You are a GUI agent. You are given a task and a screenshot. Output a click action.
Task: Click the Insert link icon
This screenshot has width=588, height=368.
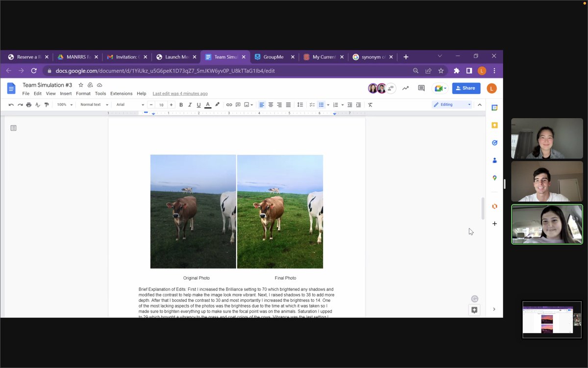[x=229, y=105]
